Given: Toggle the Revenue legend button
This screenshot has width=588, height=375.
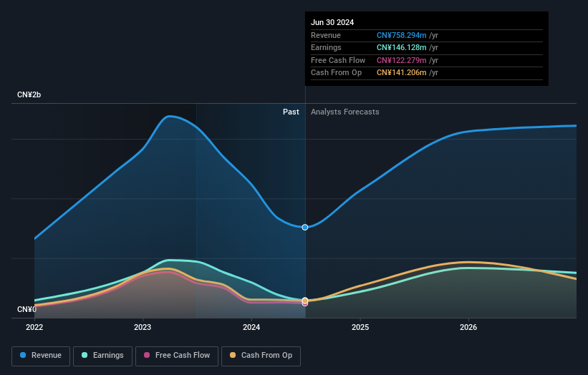Looking at the screenshot, I should pyautogui.click(x=41, y=356).
